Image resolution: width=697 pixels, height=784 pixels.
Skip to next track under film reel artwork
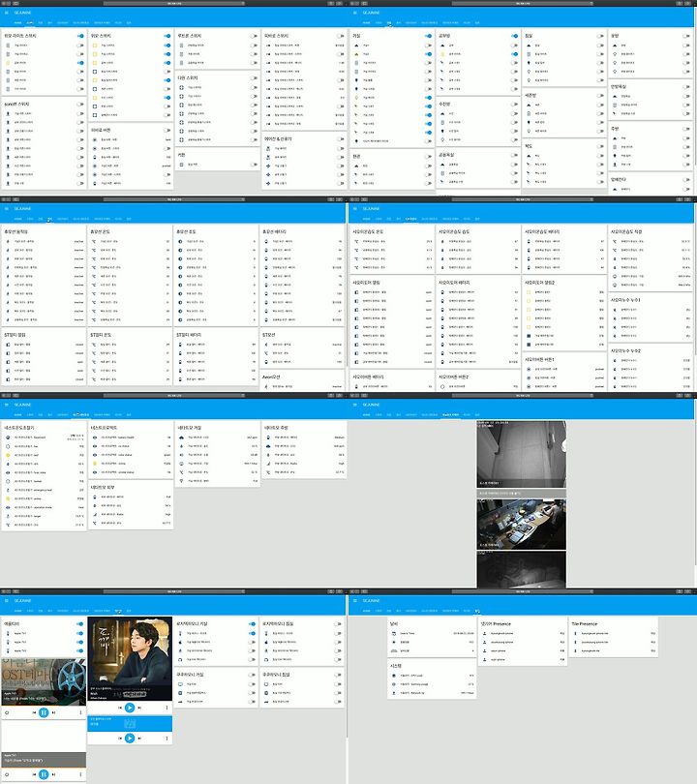click(x=53, y=712)
